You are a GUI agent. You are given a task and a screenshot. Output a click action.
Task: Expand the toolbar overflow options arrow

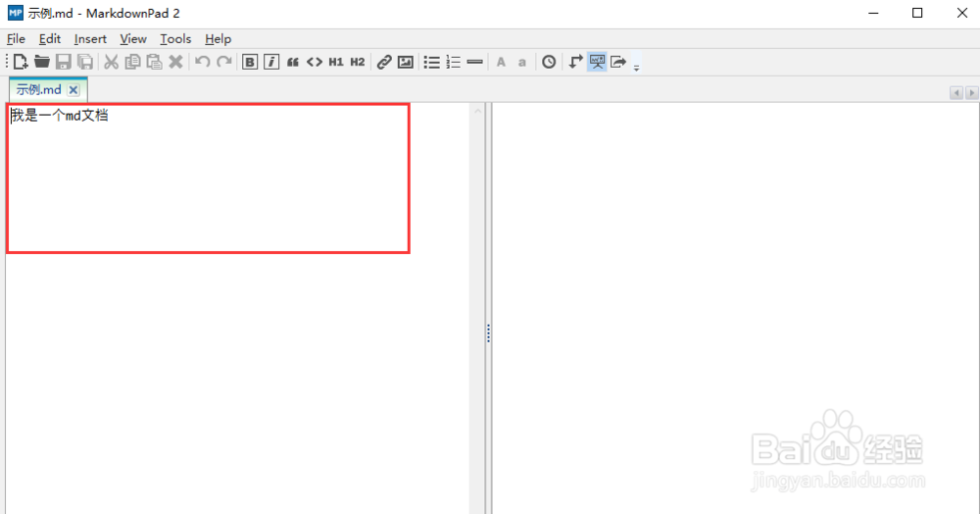[636, 68]
